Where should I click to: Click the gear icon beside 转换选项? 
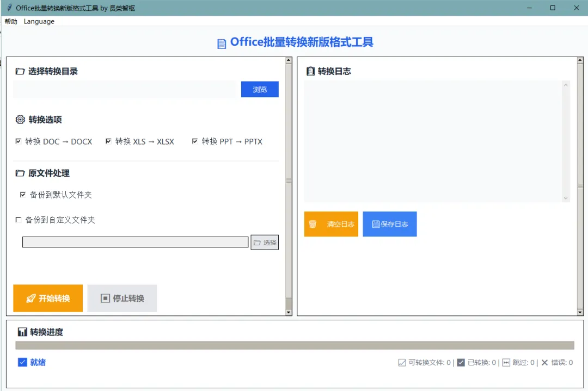tap(20, 120)
